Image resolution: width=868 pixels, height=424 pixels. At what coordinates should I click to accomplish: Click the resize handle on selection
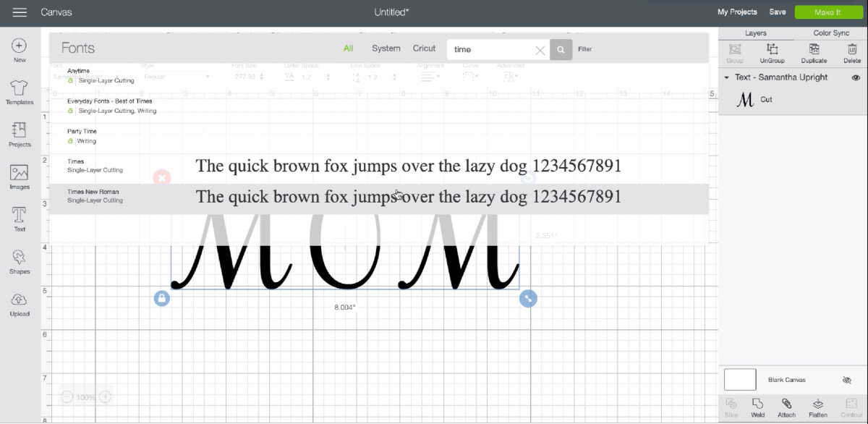tap(528, 298)
